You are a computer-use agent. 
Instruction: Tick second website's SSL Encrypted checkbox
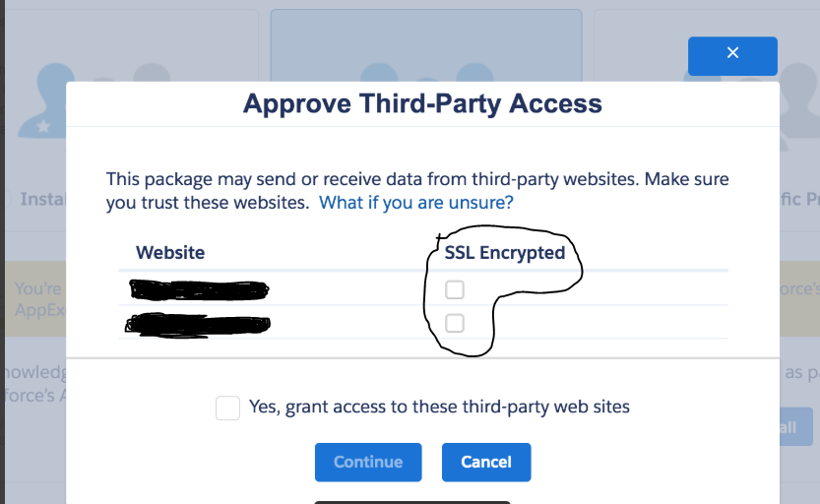point(454,323)
